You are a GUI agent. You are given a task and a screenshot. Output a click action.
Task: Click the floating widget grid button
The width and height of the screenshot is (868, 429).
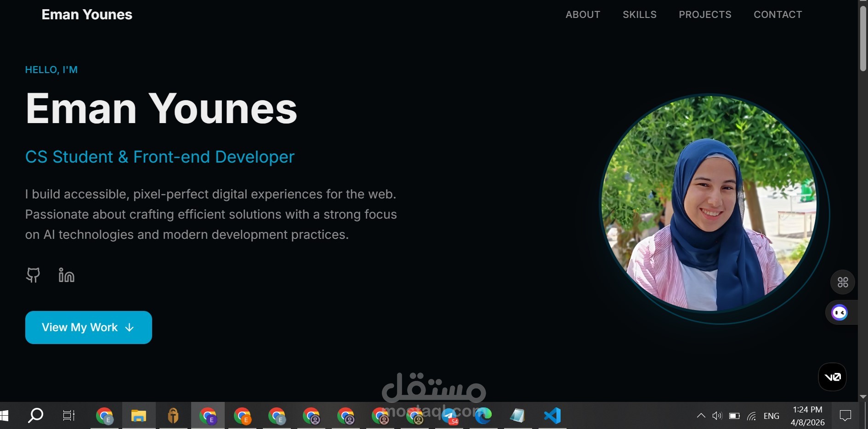click(842, 282)
